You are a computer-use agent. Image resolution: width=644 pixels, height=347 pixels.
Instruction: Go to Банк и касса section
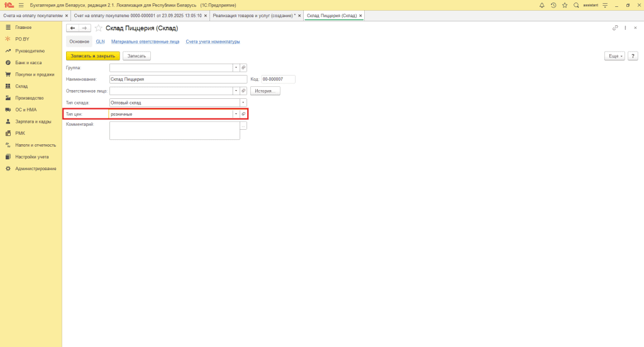click(30, 63)
